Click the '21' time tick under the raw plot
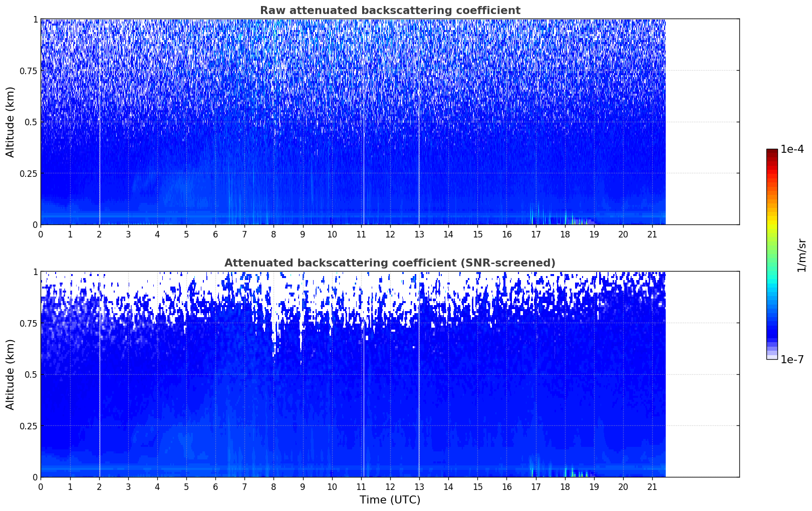This screenshot has width=812, height=511. [652, 234]
